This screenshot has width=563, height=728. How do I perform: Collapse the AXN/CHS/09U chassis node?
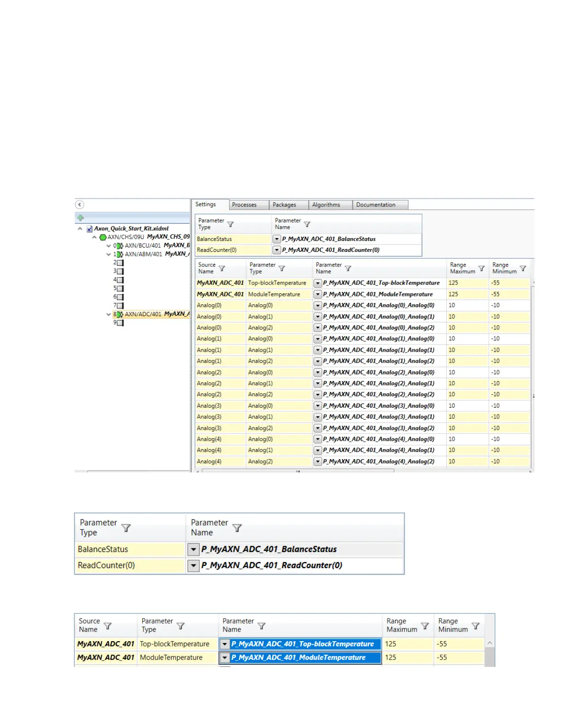coord(94,237)
